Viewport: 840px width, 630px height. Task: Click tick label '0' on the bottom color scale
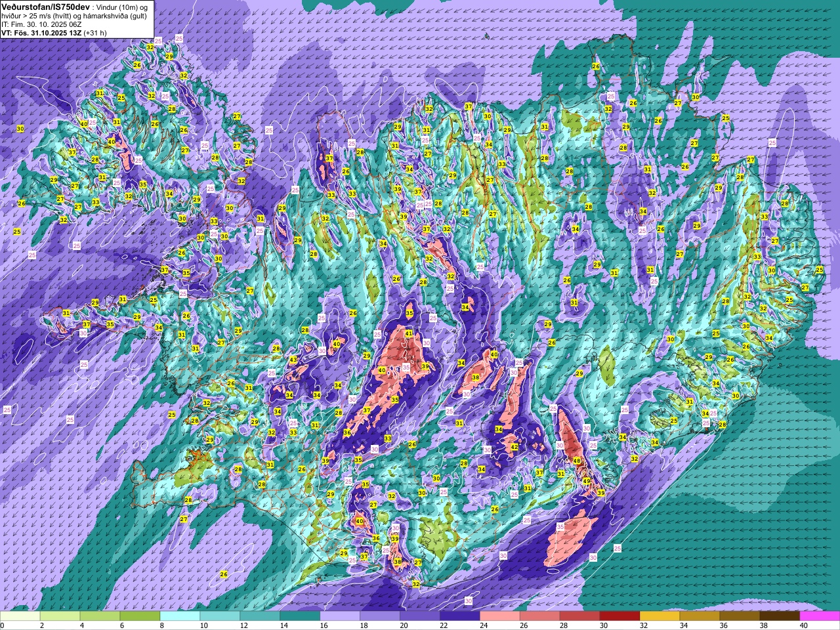3,625
